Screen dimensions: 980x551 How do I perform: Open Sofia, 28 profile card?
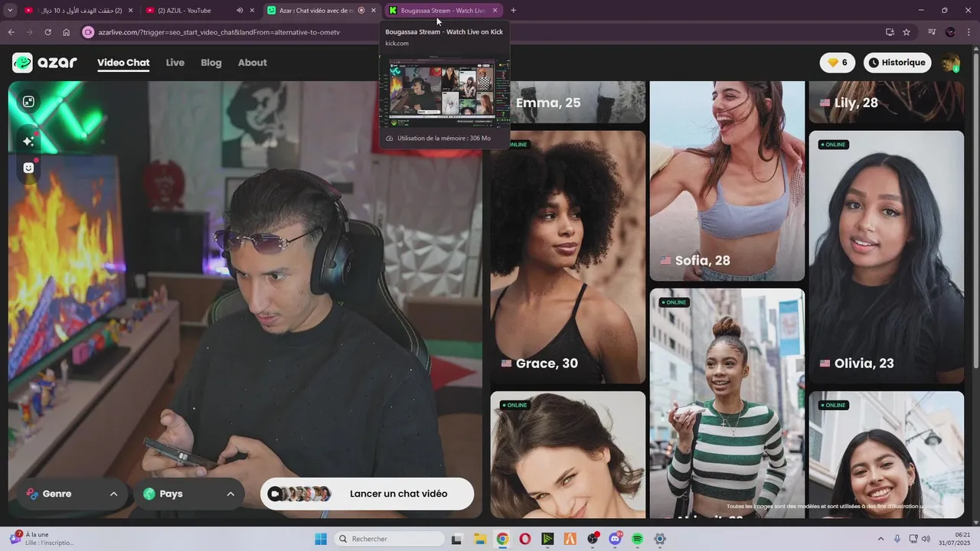727,181
